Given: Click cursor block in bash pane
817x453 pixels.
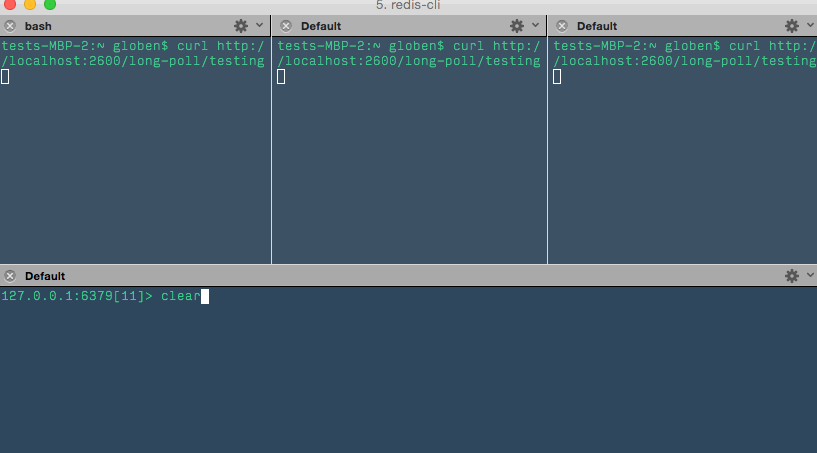Looking at the screenshot, I should coord(5,77).
